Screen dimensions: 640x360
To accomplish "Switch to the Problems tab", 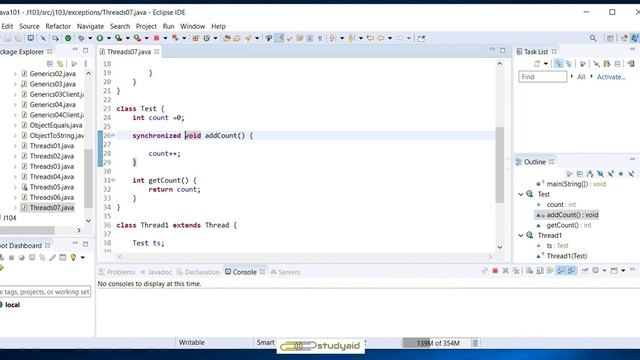I will click(117, 272).
